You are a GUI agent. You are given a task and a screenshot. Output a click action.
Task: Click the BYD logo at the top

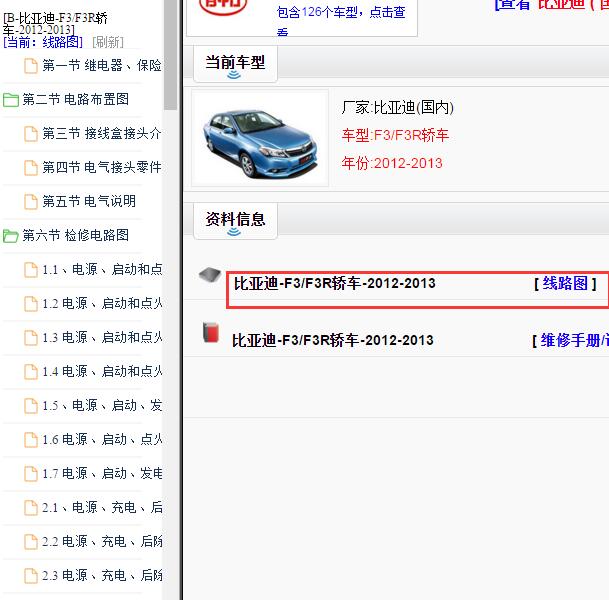coord(223,7)
